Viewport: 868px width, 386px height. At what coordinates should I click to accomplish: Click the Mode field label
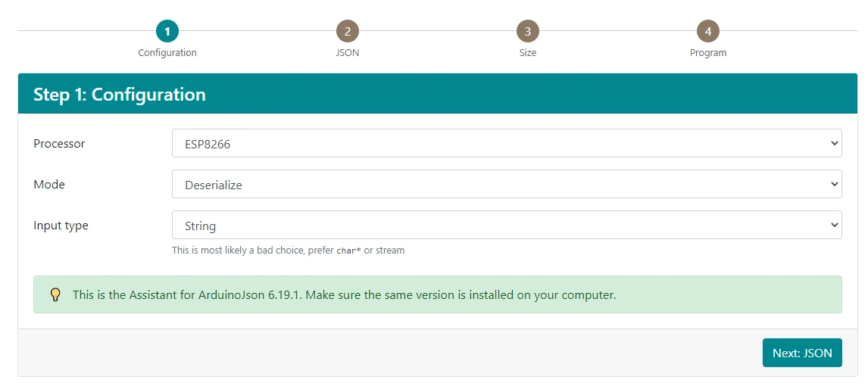point(49,185)
